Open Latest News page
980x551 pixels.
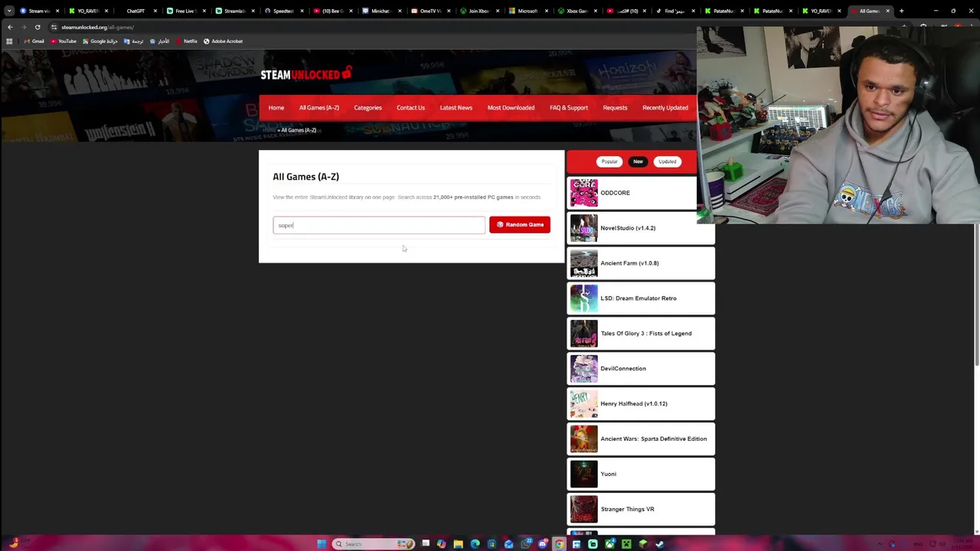(x=456, y=108)
